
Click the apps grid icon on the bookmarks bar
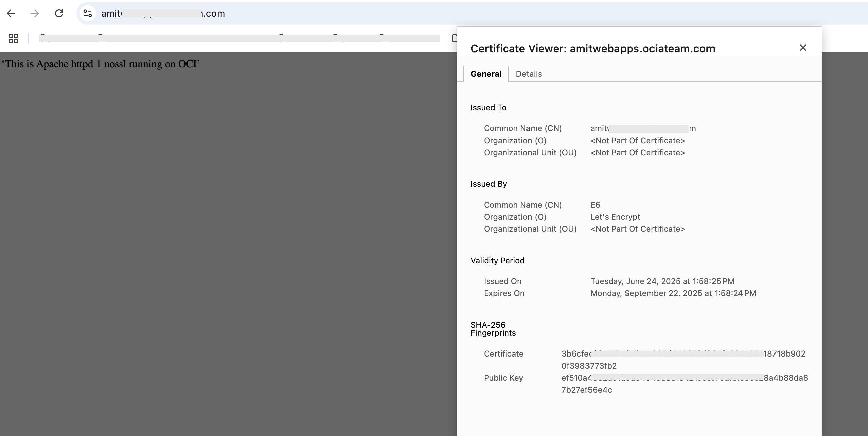13,39
